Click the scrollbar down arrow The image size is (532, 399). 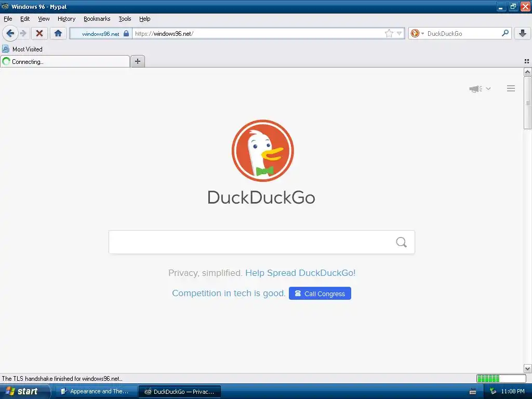point(527,368)
